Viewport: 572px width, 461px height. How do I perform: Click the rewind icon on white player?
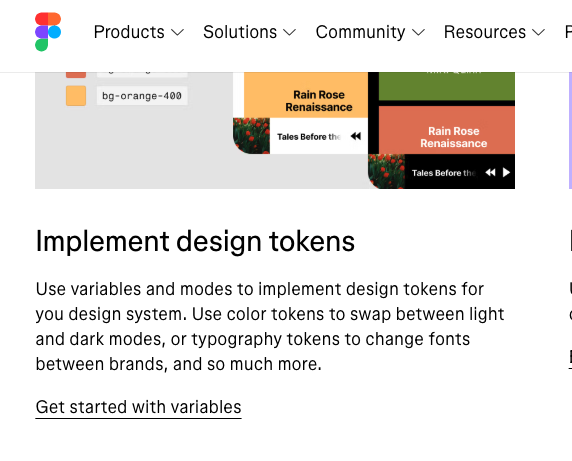[356, 136]
